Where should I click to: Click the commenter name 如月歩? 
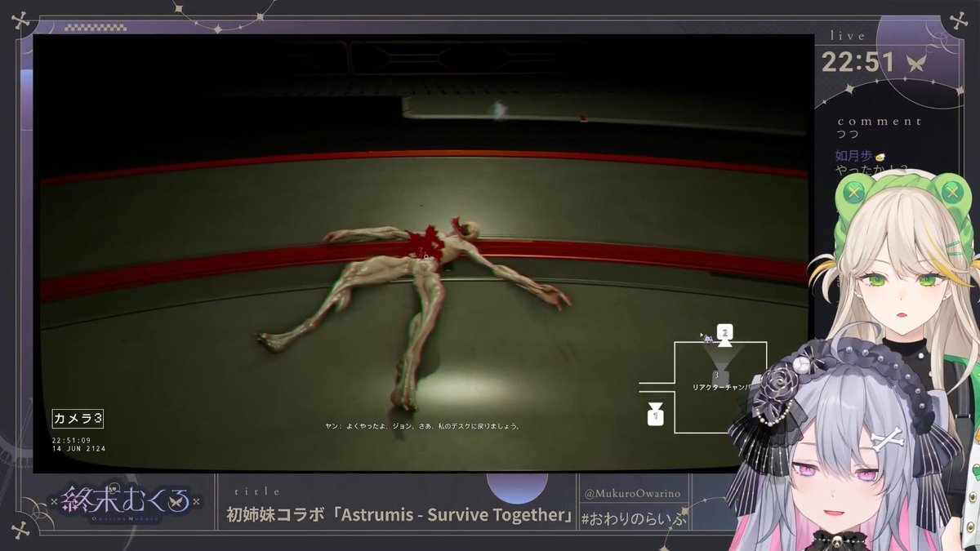854,156
